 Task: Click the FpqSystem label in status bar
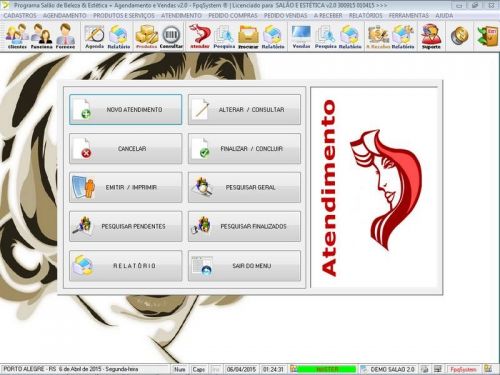pos(463,369)
